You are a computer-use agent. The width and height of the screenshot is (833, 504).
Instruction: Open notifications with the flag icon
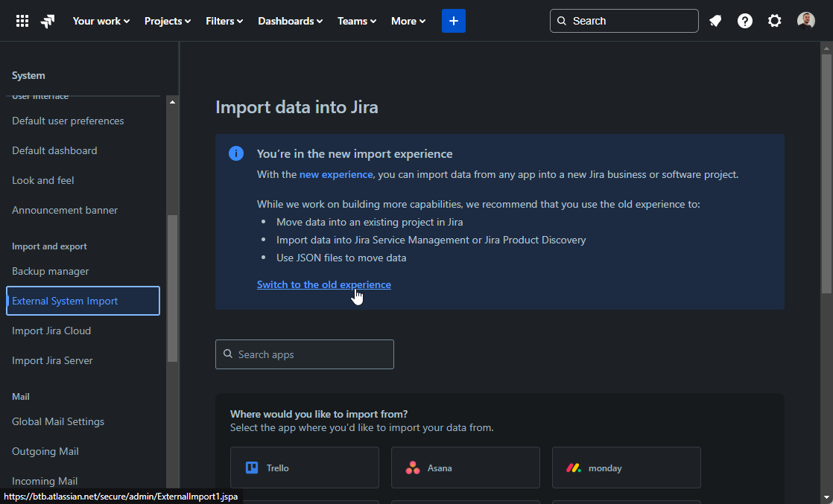click(715, 20)
